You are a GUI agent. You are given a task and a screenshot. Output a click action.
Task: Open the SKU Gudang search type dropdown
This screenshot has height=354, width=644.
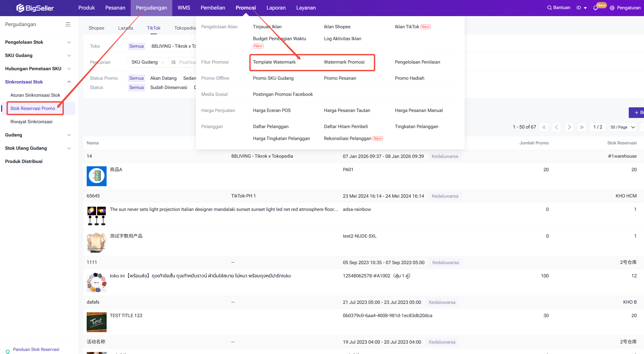click(148, 62)
